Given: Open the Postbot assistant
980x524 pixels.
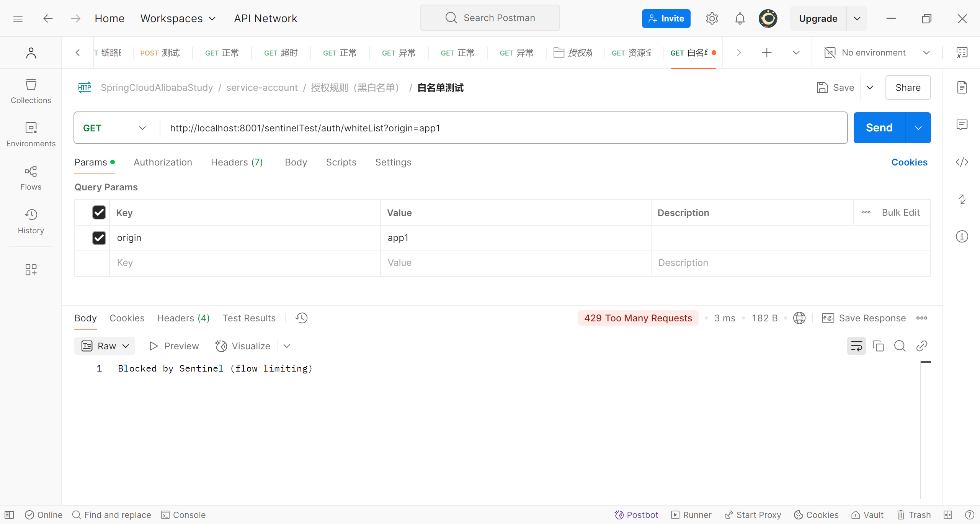Looking at the screenshot, I should [x=636, y=515].
